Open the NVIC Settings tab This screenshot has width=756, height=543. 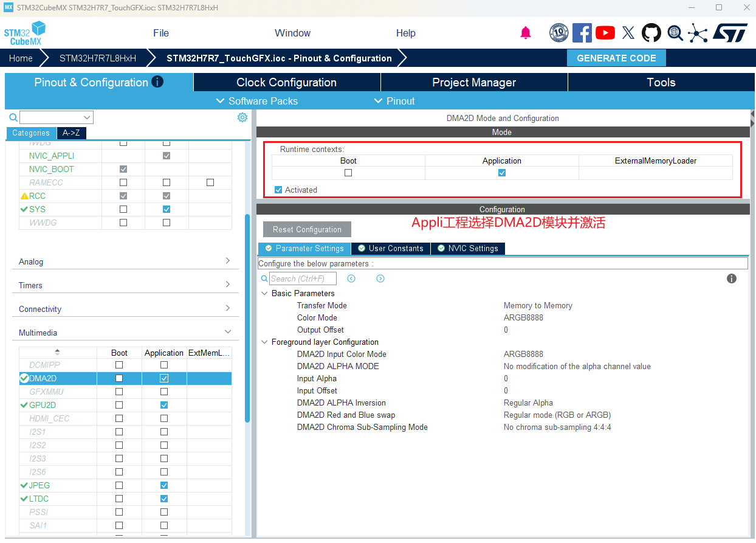coord(468,249)
